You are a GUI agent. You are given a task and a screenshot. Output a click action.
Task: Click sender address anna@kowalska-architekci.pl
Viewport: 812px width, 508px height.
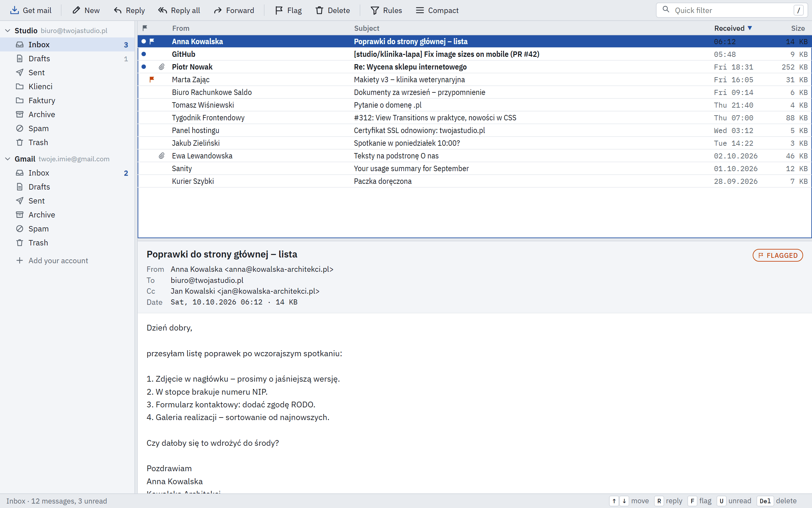pyautogui.click(x=279, y=270)
